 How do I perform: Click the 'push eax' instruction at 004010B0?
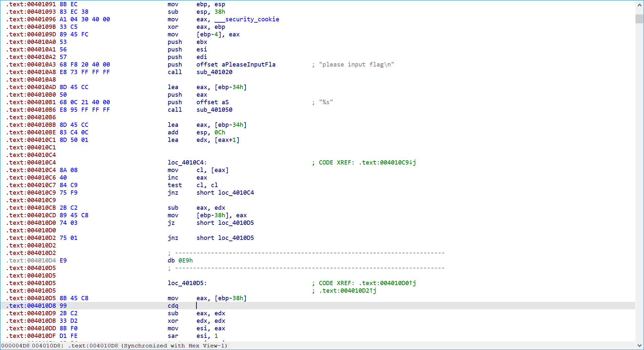(x=187, y=95)
